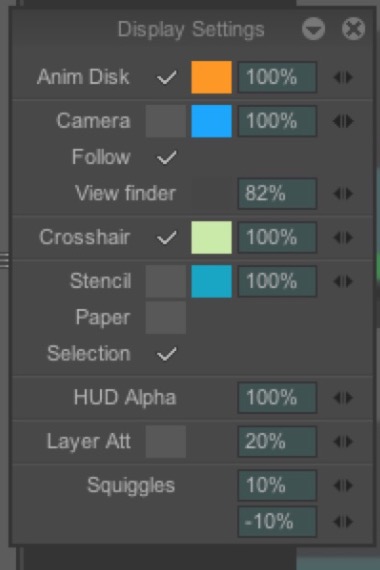Viewport: 380px width, 570px height.
Task: Adjust View finder value with stepper arrows
Action: [x=343, y=193]
